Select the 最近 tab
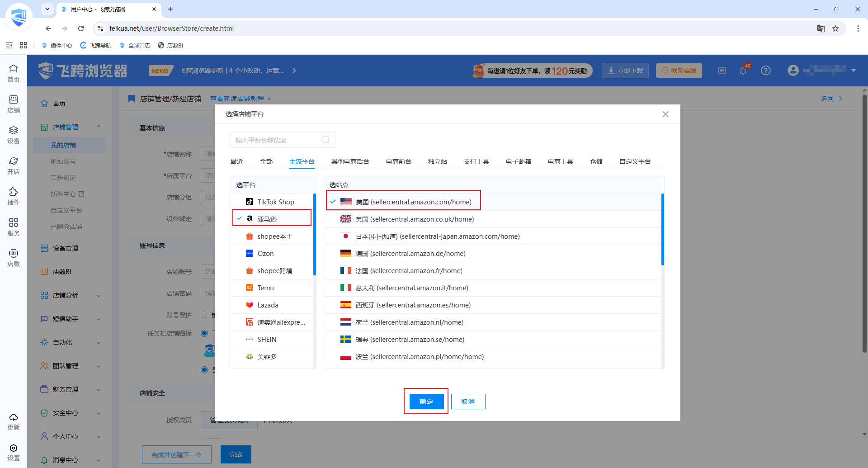 coord(237,161)
